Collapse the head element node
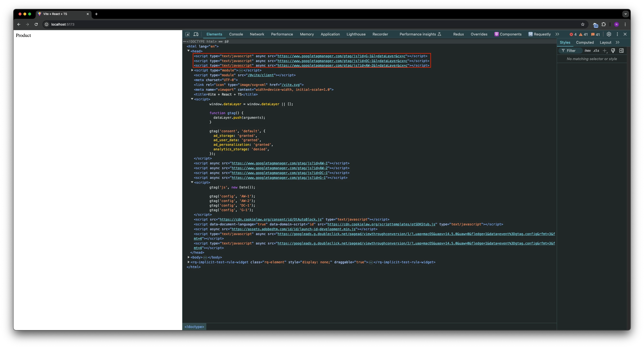 (x=188, y=51)
